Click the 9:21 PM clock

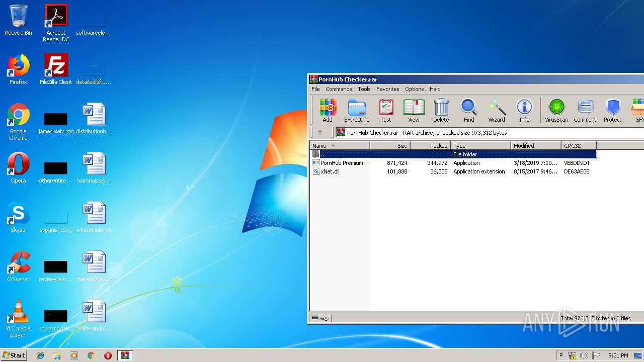[x=618, y=355]
